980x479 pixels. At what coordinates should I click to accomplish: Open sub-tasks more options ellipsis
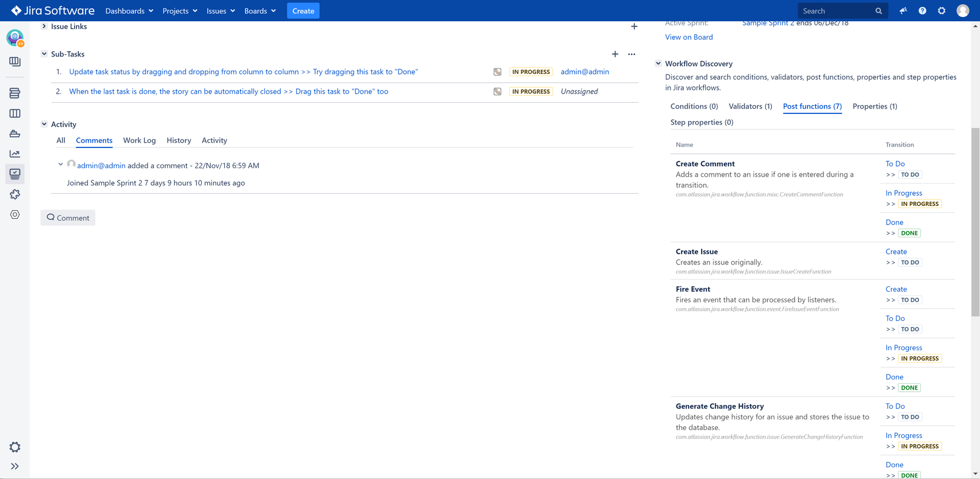[x=632, y=54]
